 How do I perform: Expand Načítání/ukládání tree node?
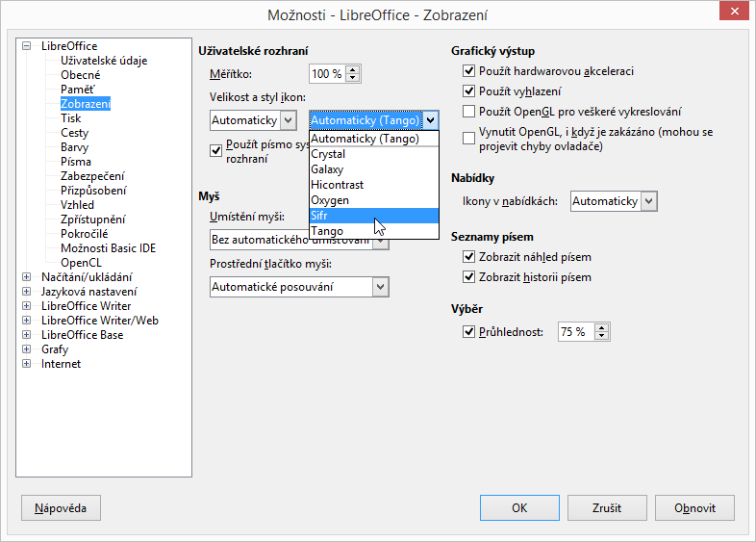[26, 277]
